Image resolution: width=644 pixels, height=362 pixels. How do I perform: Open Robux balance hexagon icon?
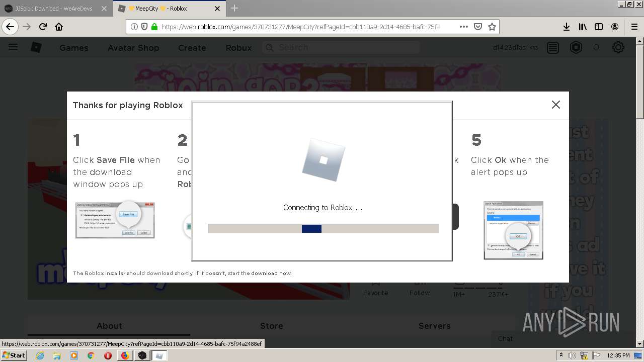coord(576,48)
